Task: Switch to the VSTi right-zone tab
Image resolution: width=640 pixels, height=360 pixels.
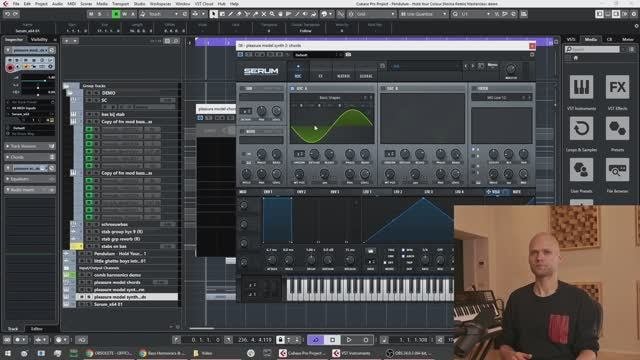Action: [571, 40]
